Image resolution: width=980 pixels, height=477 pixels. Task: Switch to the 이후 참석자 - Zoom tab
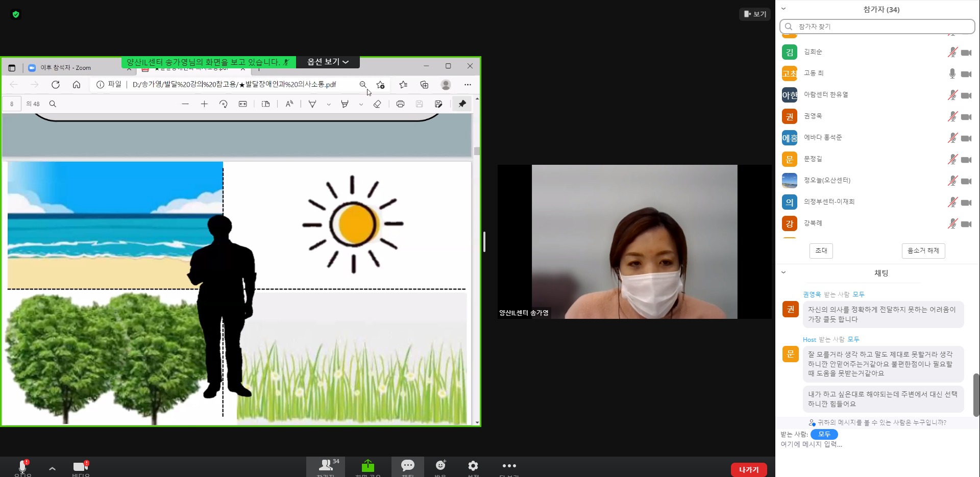click(x=65, y=67)
